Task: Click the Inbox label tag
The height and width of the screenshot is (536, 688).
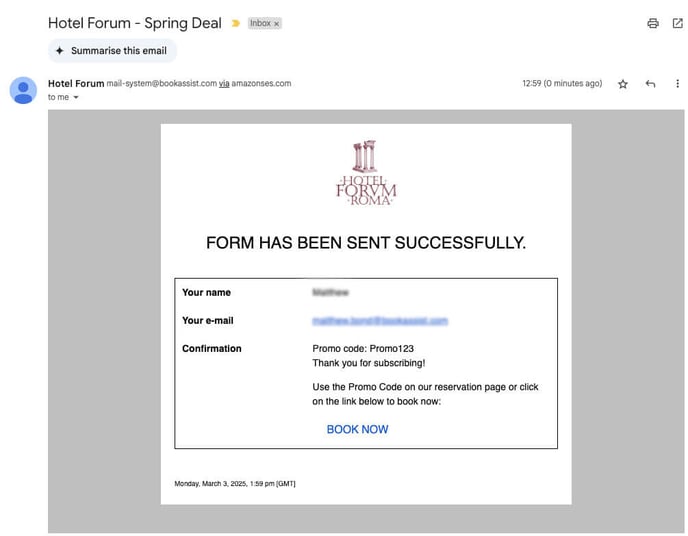Action: point(260,23)
